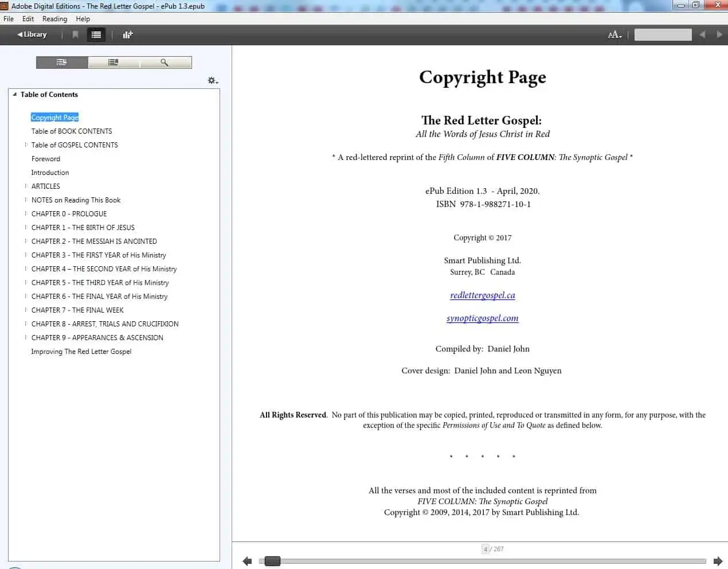This screenshot has height=569, width=728.
Task: Open the Reading menu
Action: 54,19
